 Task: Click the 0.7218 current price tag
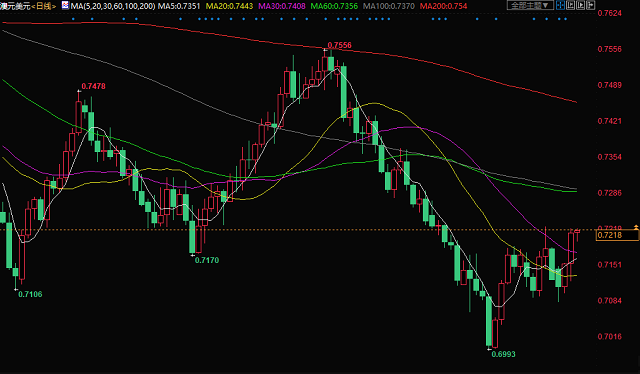coord(617,235)
